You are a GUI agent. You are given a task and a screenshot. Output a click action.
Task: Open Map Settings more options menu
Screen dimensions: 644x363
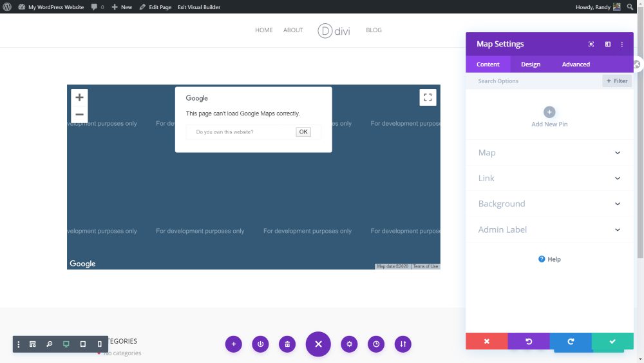pos(622,44)
